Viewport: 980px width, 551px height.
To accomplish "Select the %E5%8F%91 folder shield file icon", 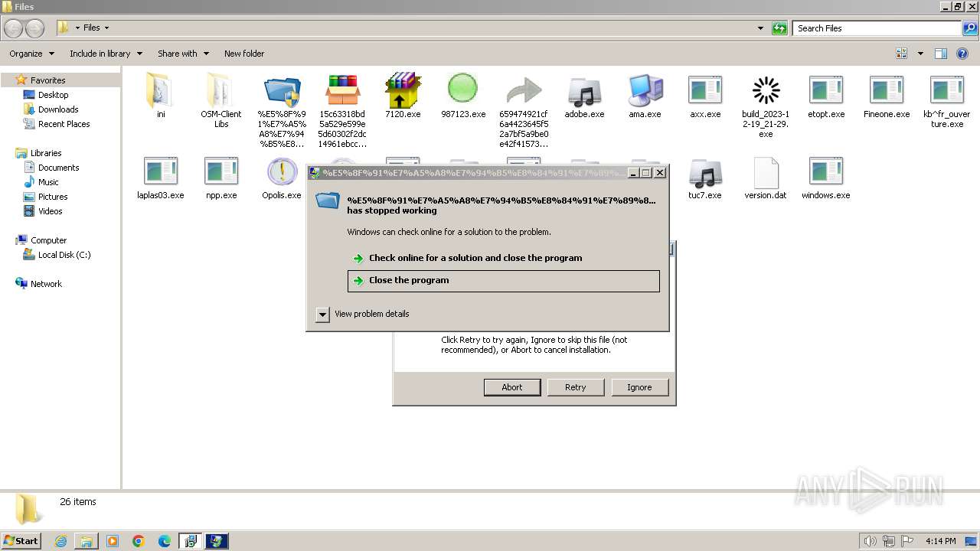I will [282, 91].
